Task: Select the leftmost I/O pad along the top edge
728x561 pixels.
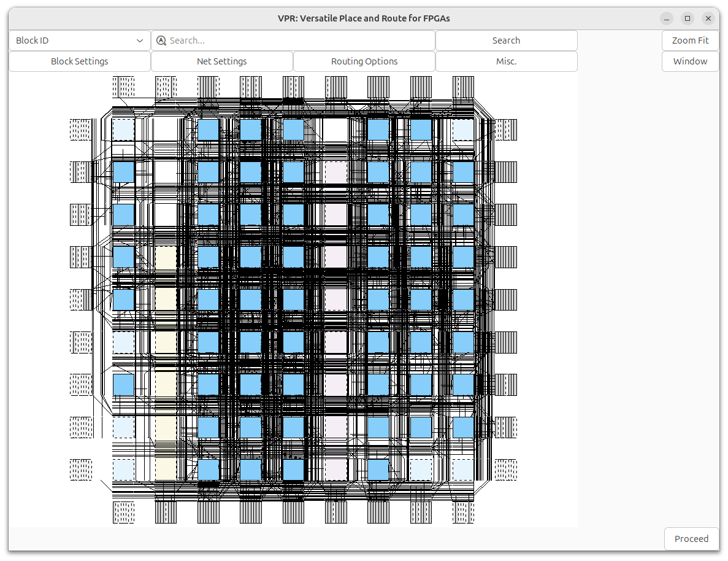Action: (123, 87)
